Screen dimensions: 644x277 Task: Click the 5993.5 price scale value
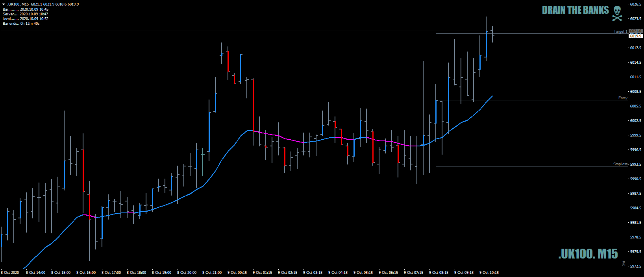pyautogui.click(x=635, y=164)
